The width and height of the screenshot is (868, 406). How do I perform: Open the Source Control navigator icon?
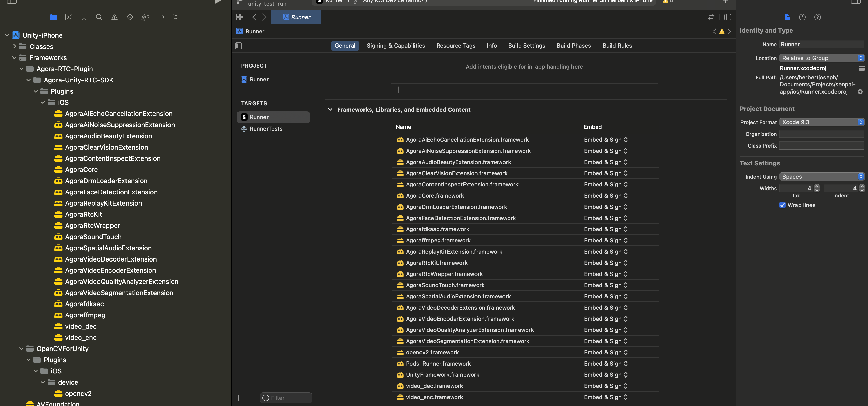click(x=69, y=17)
